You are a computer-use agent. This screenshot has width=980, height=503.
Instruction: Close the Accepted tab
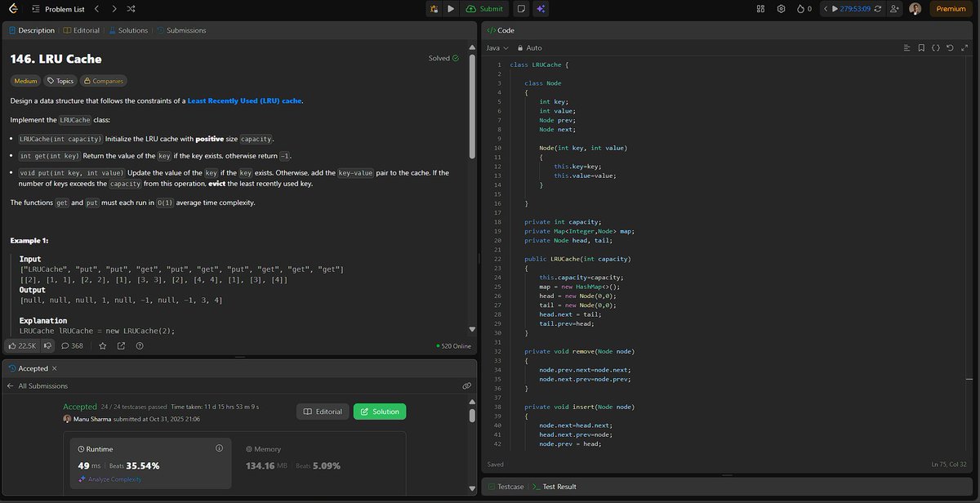click(54, 368)
